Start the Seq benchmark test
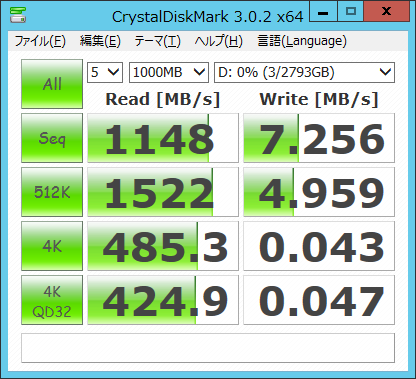 52,138
